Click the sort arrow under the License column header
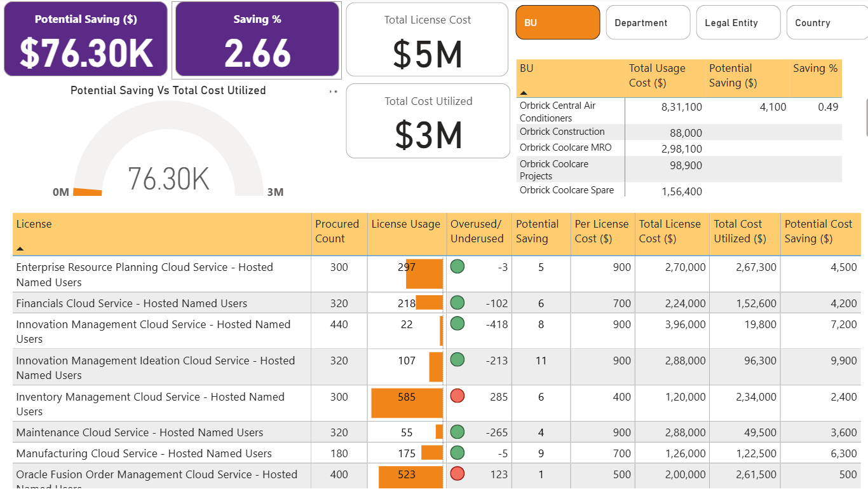This screenshot has width=868, height=489. click(x=20, y=249)
